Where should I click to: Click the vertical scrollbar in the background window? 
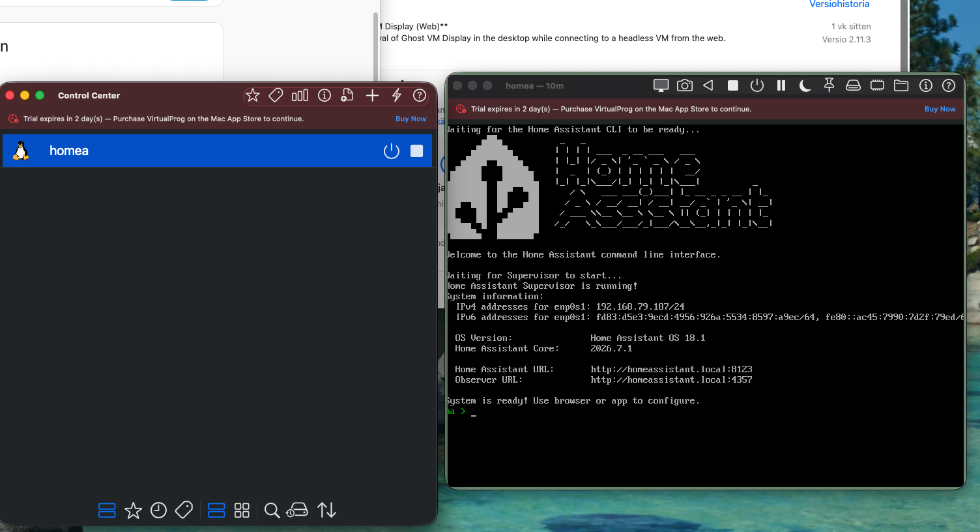375,46
